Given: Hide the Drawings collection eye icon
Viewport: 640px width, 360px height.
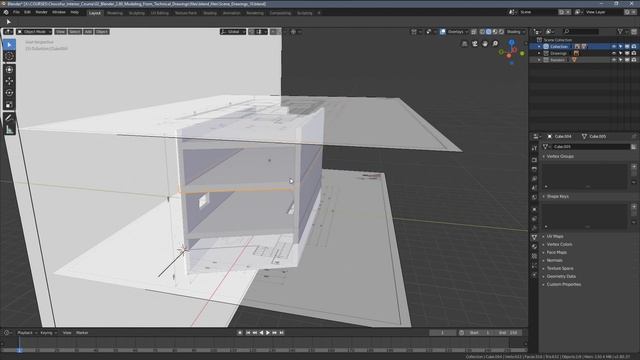Looking at the screenshot, I should coord(613,53).
